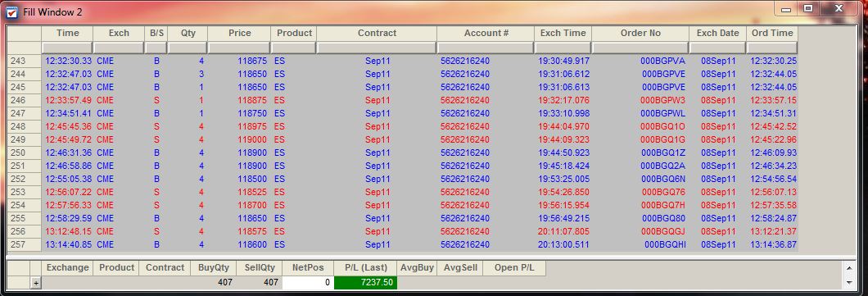Click the Product column header
Screen dimensions: 868x296
pos(295,34)
